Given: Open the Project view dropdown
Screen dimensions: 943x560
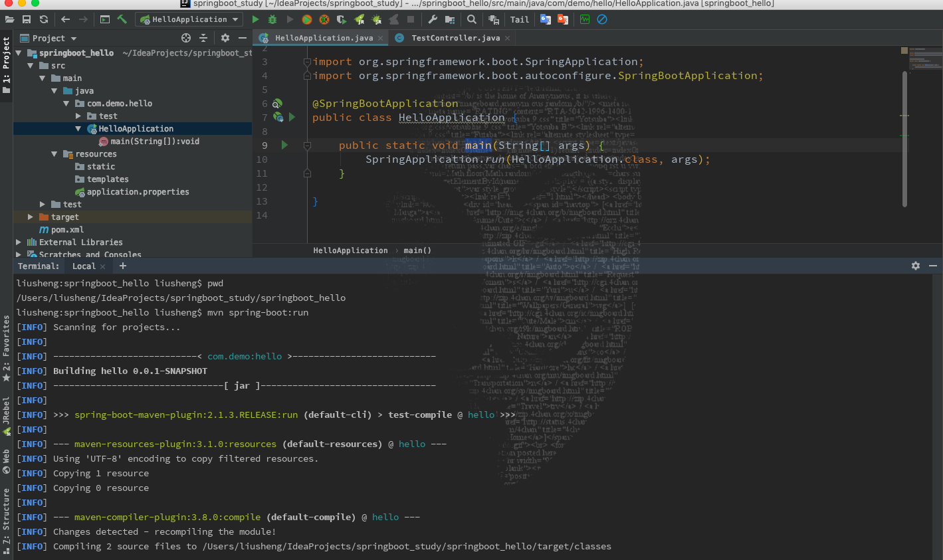Looking at the screenshot, I should pos(49,38).
